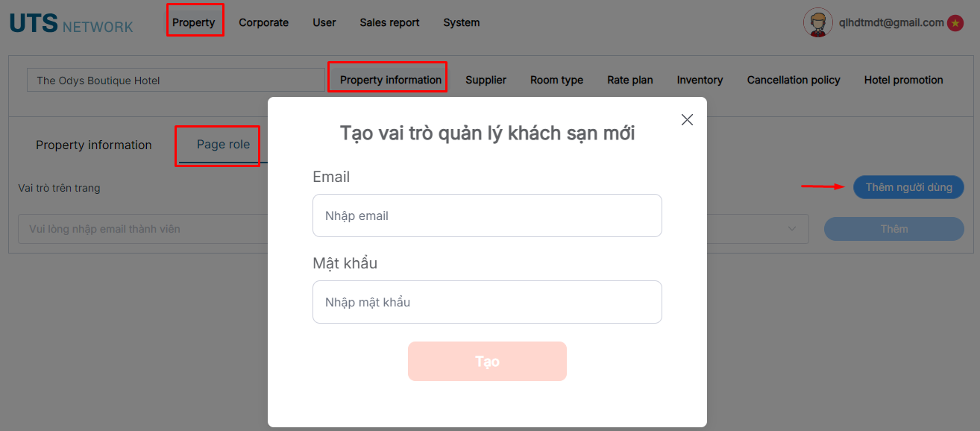Click the Vietnam flag language icon
The image size is (980, 431).
click(x=955, y=23)
